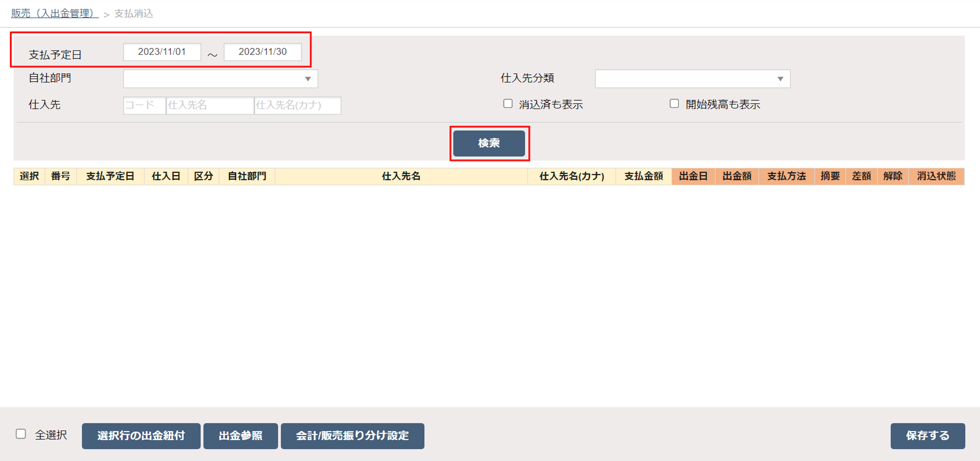Click the start date field 2023/11/01
Viewport: 980px width, 461px height.
[x=162, y=52]
